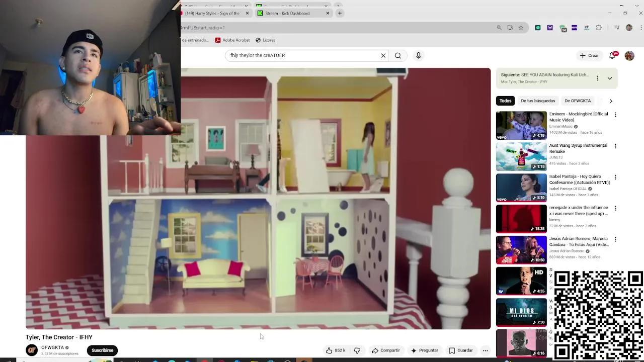Subscribe to OFWGKTA with Suscribirse button
644x362 pixels.
click(102, 350)
